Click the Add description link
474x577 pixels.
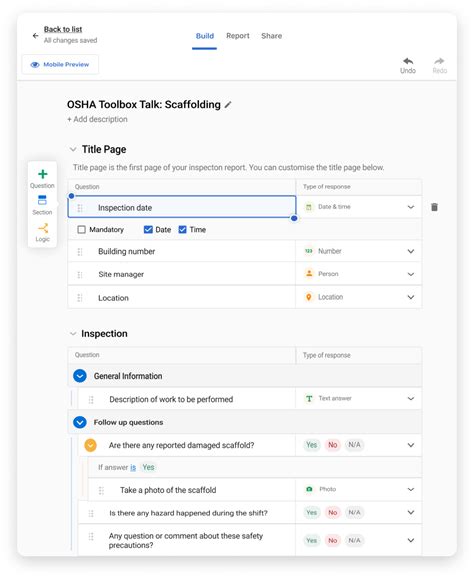pyautogui.click(x=97, y=119)
